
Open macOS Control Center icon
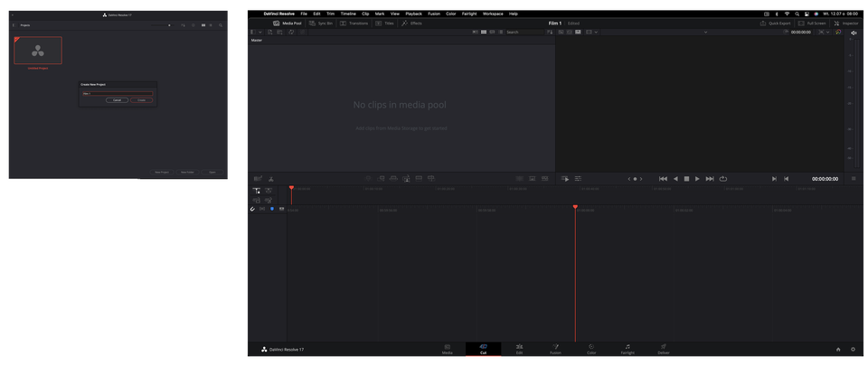click(807, 14)
